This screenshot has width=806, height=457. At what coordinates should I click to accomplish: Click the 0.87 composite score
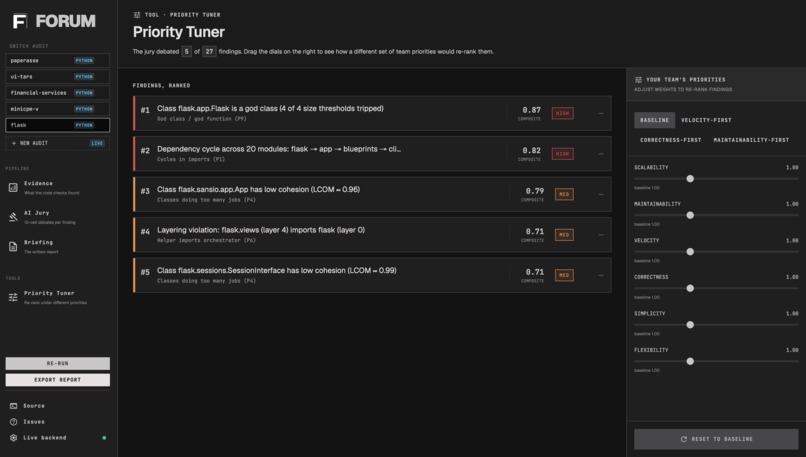click(x=532, y=110)
